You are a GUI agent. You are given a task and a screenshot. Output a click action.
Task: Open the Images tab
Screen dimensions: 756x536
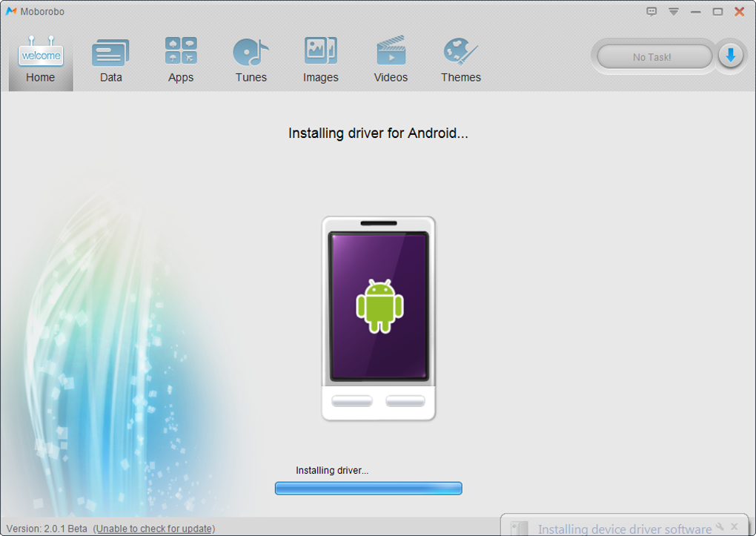point(321,60)
